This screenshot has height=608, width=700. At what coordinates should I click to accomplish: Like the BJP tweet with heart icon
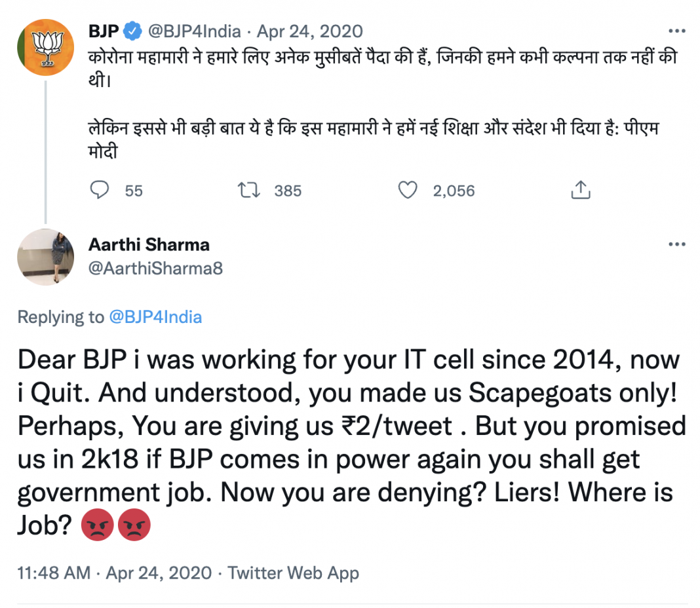point(408,191)
